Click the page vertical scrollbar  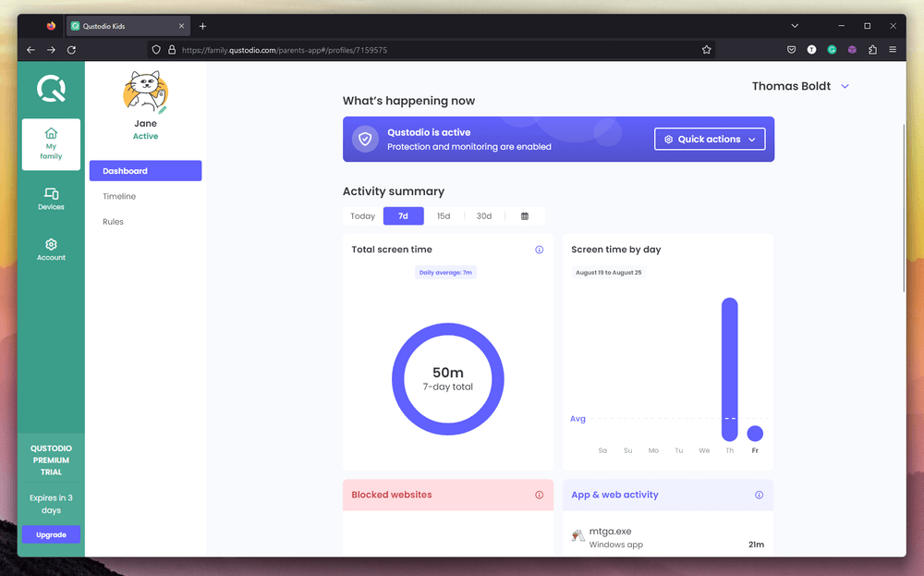[904, 207]
